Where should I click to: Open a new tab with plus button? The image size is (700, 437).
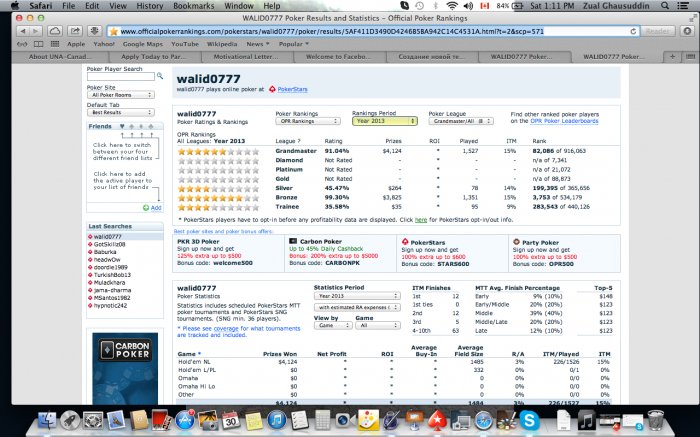coord(672,57)
